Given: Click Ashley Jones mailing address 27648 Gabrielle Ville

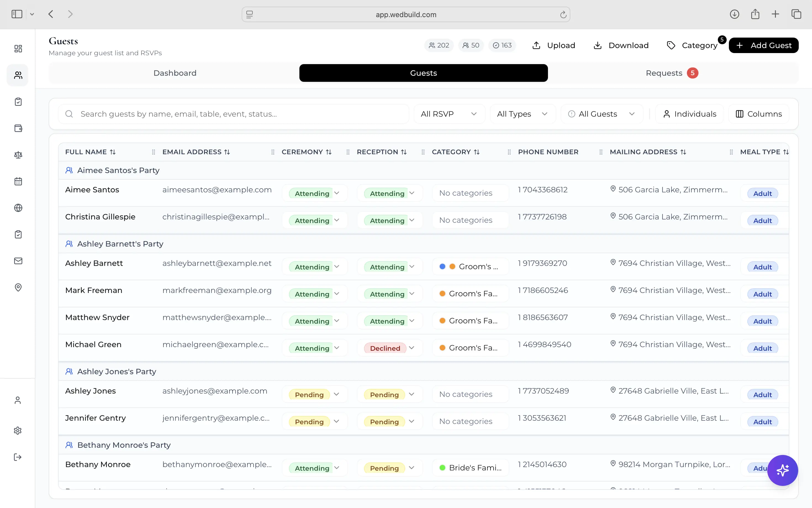Looking at the screenshot, I should tap(670, 391).
